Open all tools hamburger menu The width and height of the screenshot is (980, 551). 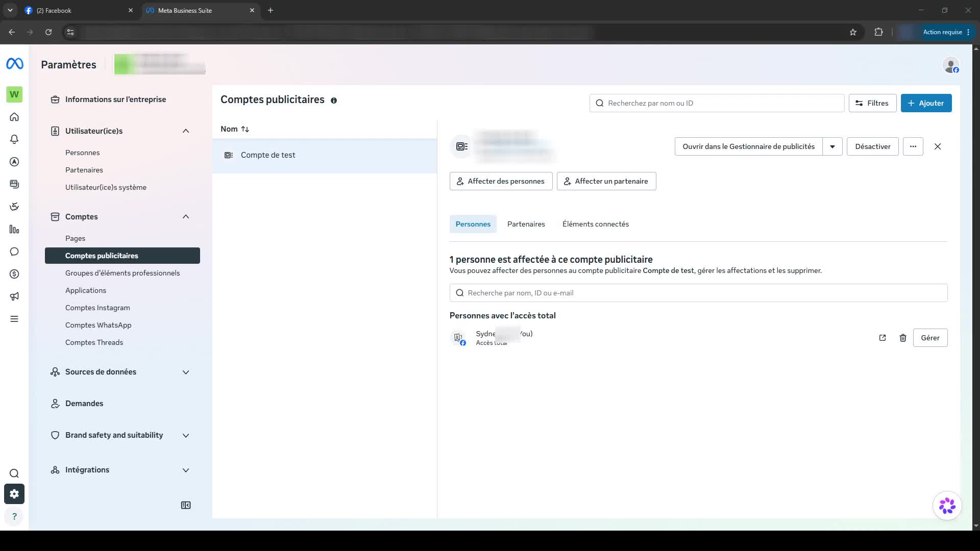click(x=14, y=319)
